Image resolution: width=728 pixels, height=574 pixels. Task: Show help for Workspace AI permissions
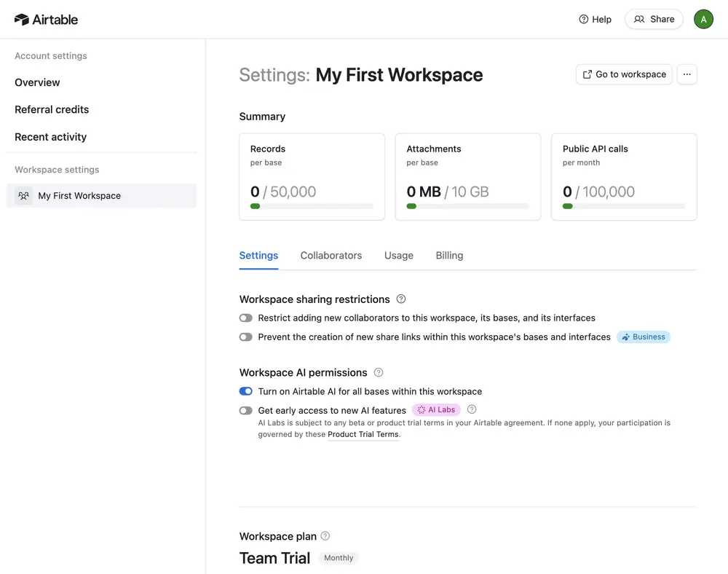[x=379, y=372]
